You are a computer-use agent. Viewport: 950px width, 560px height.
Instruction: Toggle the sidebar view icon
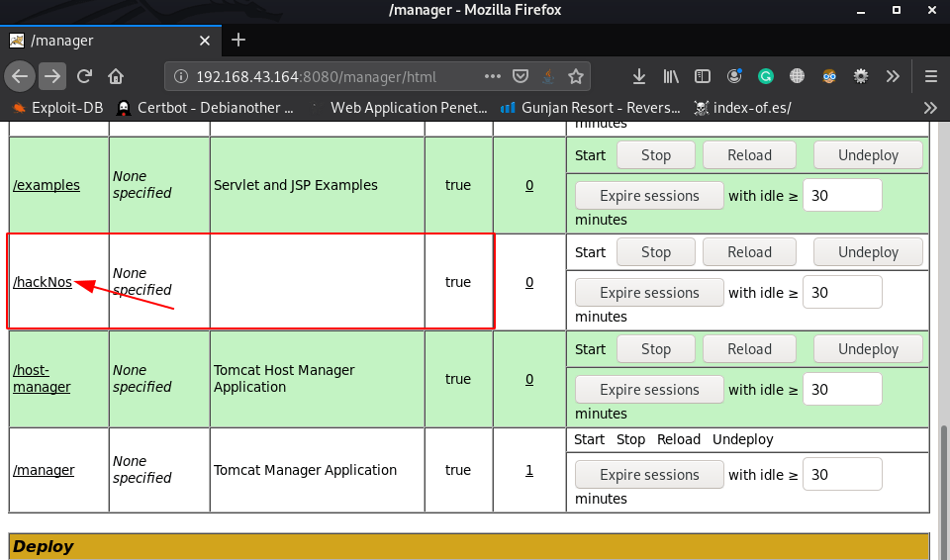pyautogui.click(x=703, y=76)
